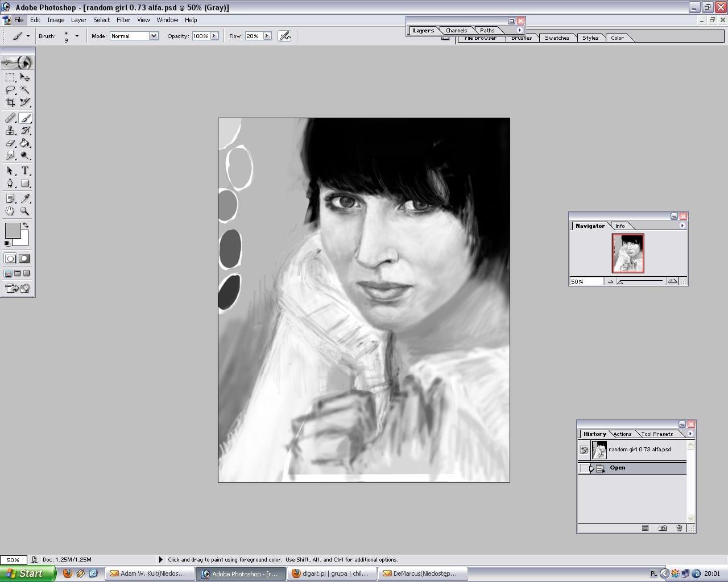Select the Paint Bucket tool

pos(25,143)
